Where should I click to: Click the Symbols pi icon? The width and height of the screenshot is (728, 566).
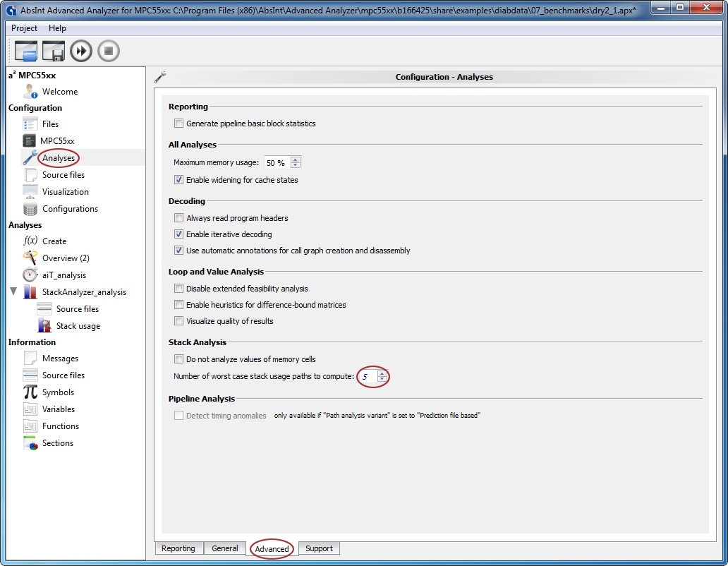pos(30,392)
